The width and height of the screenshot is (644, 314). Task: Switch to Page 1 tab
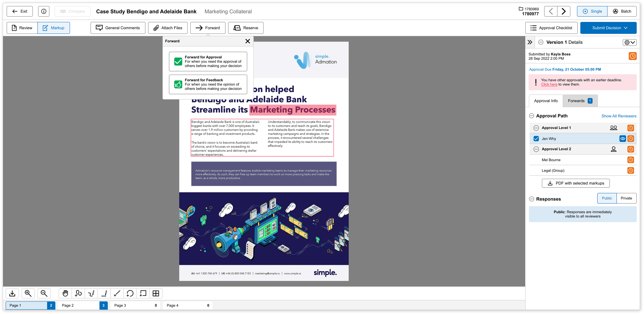coord(31,305)
